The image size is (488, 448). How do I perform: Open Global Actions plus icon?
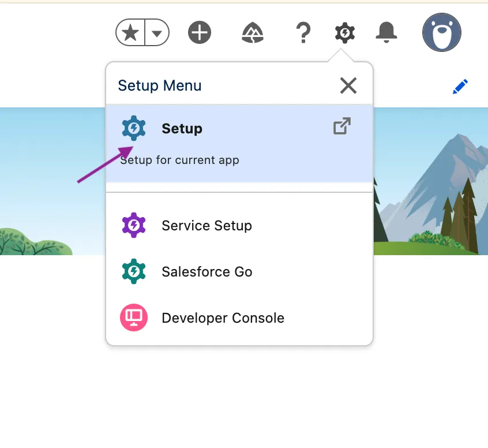(200, 33)
